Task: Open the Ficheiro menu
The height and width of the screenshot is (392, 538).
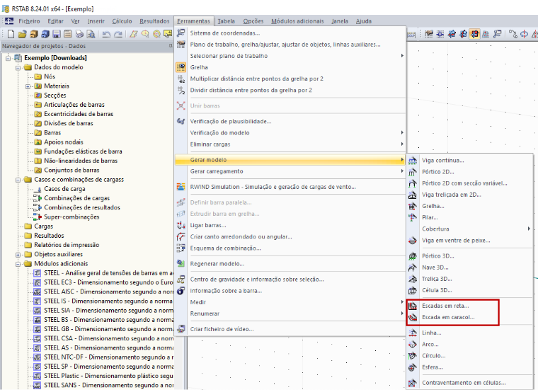Action: pos(29,21)
